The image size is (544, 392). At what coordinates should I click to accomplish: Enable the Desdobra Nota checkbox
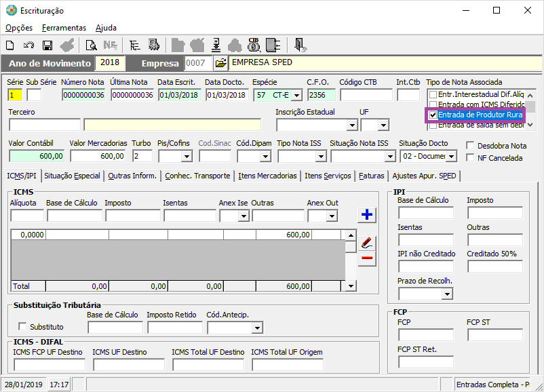coord(470,145)
